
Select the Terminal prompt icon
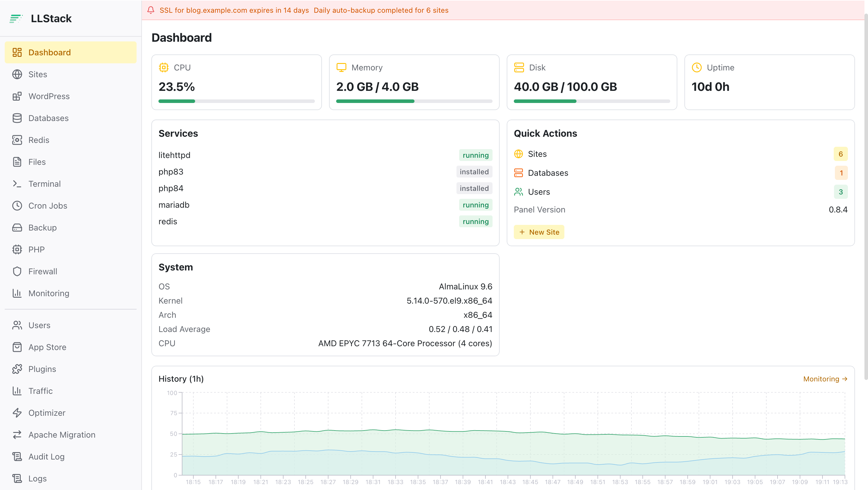[x=17, y=184]
